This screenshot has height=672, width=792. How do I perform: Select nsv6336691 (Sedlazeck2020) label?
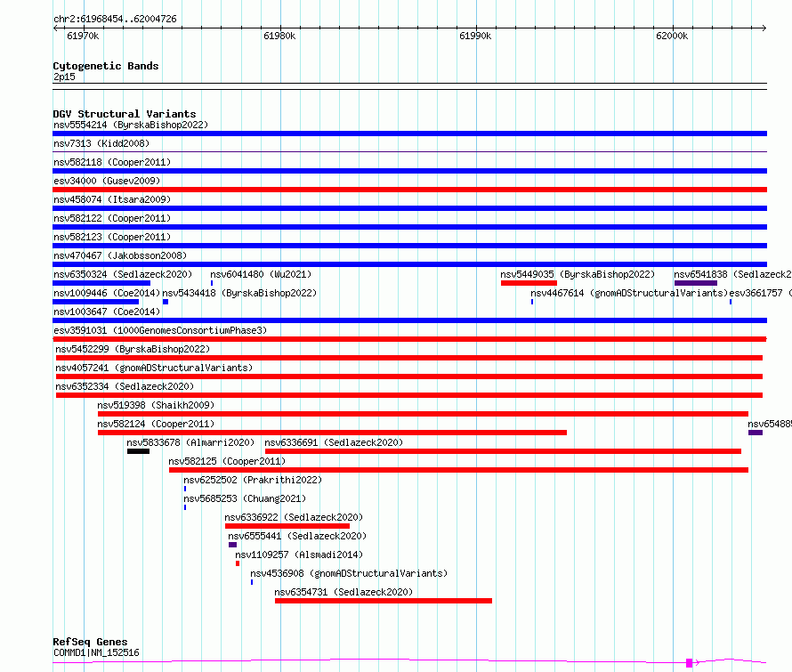coord(334,442)
